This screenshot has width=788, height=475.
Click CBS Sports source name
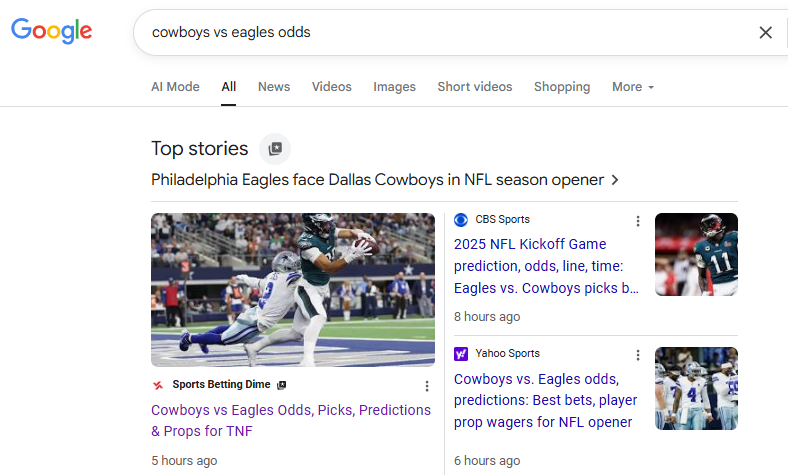pos(503,220)
